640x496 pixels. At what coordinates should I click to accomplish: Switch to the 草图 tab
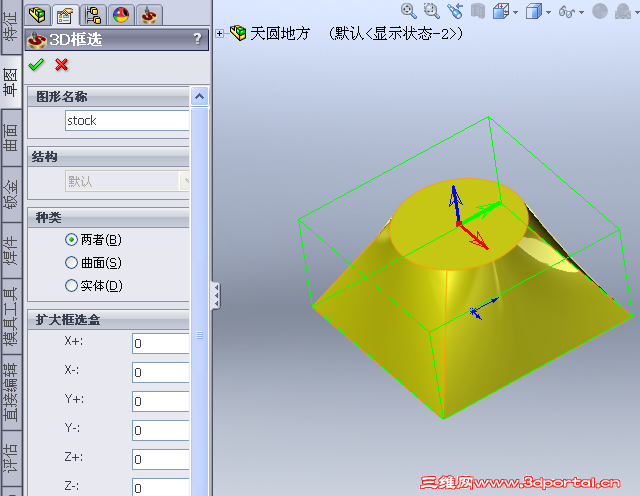tap(11, 82)
